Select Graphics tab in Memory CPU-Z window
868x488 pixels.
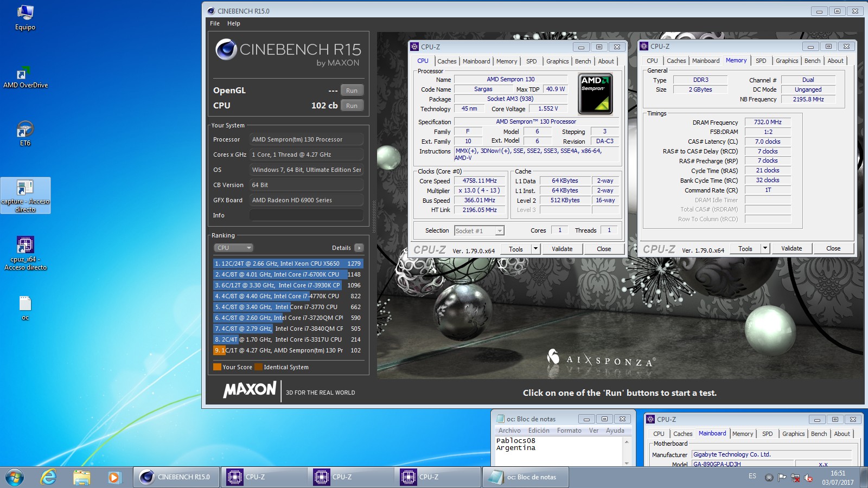787,61
